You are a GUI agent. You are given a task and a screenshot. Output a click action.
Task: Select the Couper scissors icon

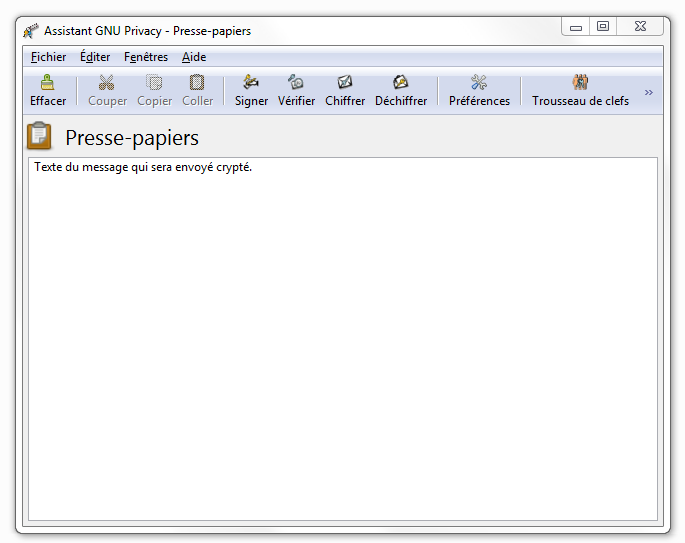[x=107, y=91]
